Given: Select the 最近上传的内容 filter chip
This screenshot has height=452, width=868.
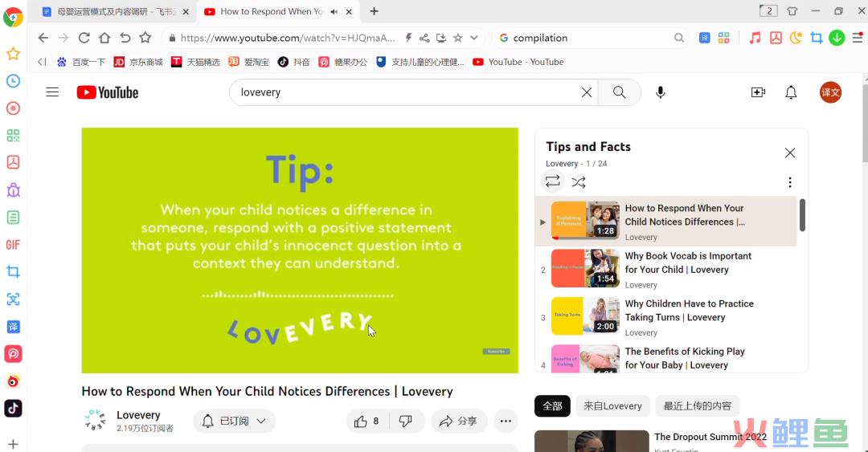Looking at the screenshot, I should [697, 406].
